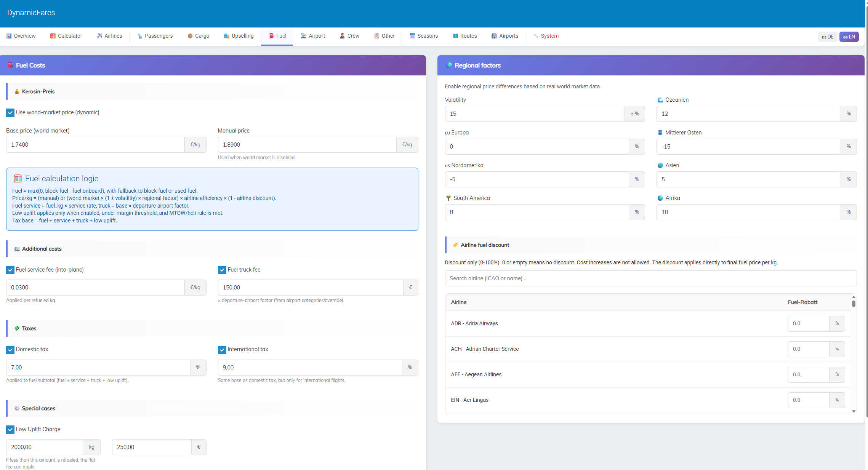Focus the airline search field
The width and height of the screenshot is (868, 470).
click(x=650, y=278)
